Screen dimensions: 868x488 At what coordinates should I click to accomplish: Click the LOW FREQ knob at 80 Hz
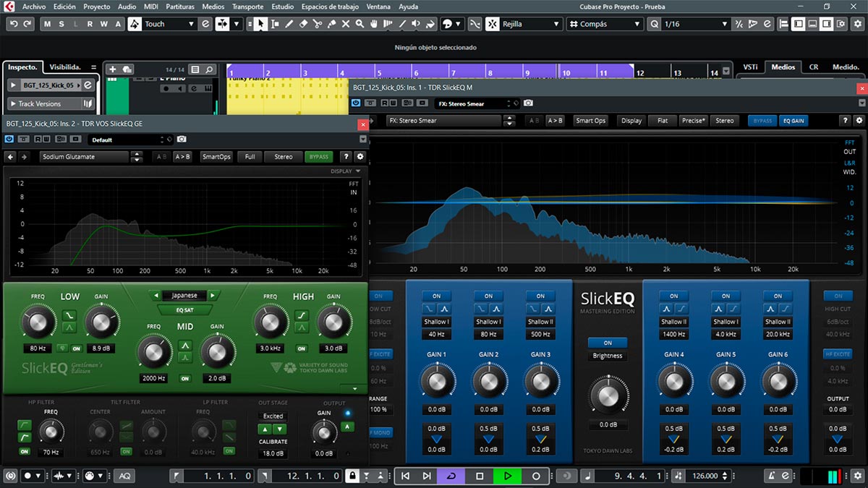tap(38, 321)
